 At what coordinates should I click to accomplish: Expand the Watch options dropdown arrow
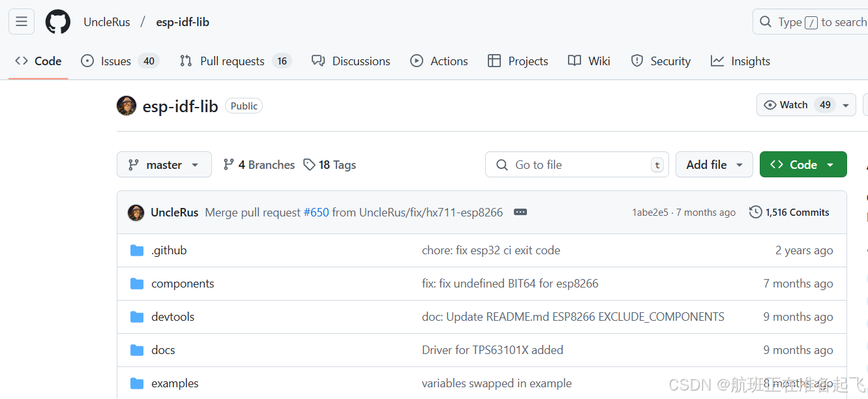click(x=846, y=105)
